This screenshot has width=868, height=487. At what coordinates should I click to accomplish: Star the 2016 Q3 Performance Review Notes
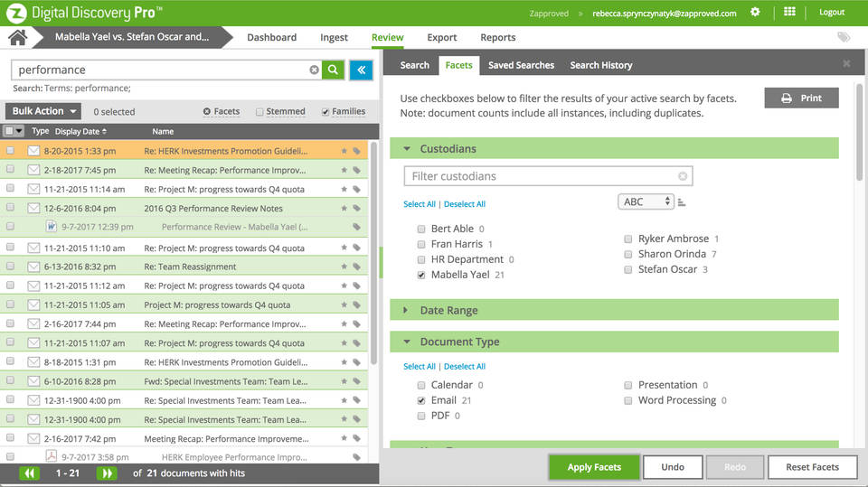[x=344, y=209]
